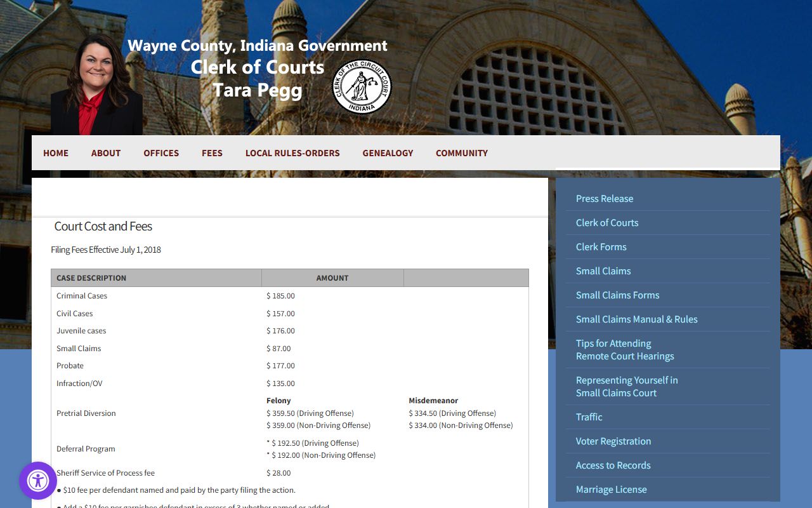Open the Small Claims Forms link
Image resolution: width=812 pixels, height=508 pixels.
coord(618,295)
